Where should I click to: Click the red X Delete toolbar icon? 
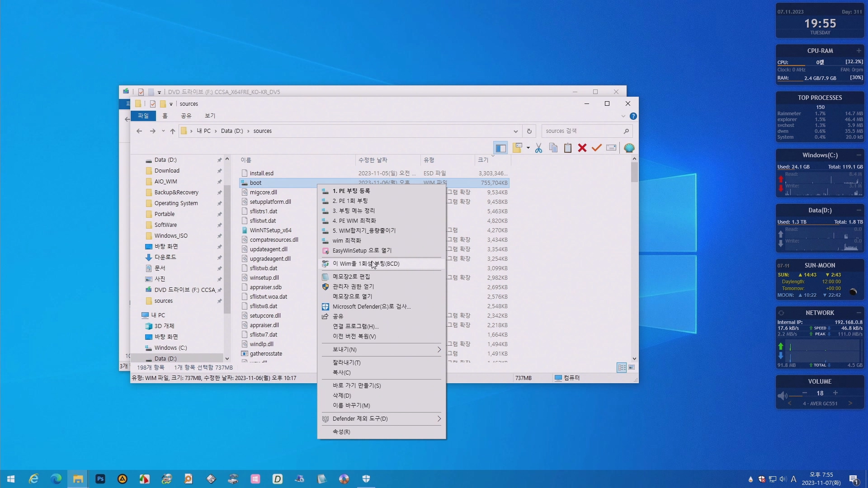tap(582, 148)
